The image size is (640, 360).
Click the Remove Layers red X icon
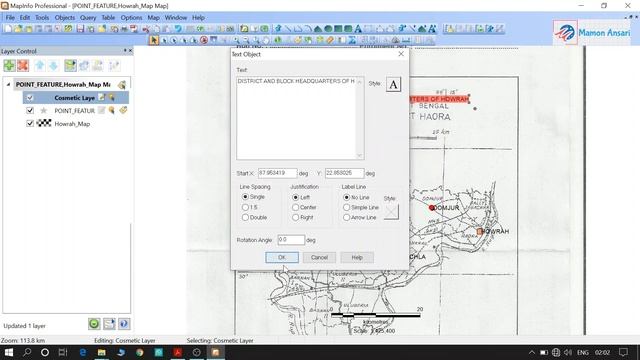point(23,65)
